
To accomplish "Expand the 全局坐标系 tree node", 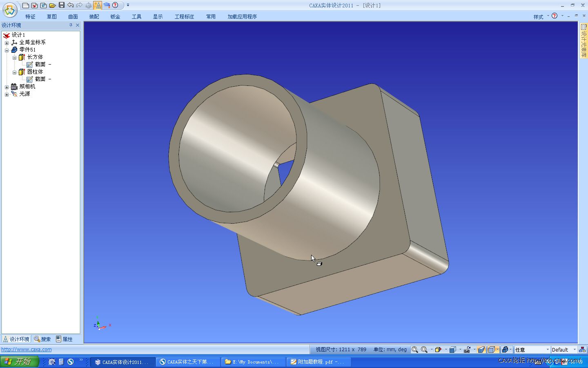I will click(x=7, y=43).
